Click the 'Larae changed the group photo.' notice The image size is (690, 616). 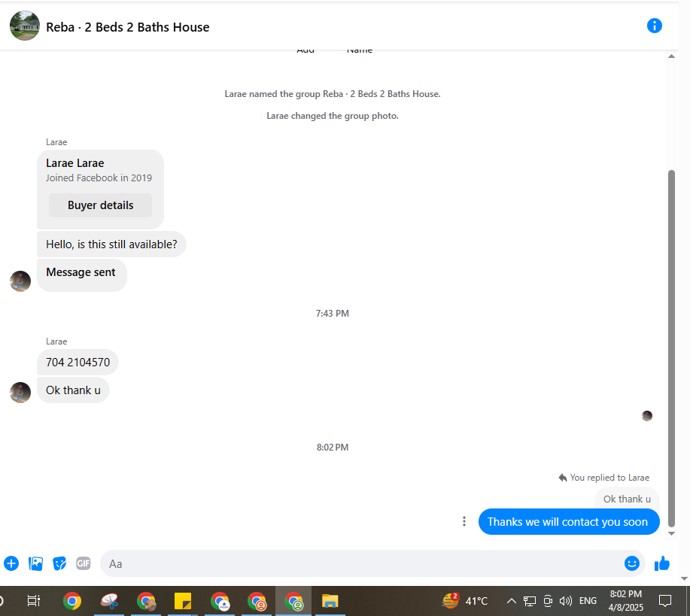click(333, 116)
